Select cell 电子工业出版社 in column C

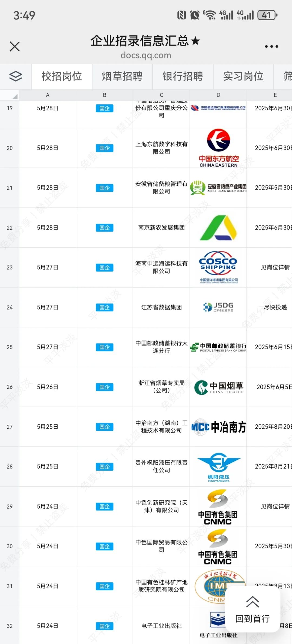click(161, 626)
